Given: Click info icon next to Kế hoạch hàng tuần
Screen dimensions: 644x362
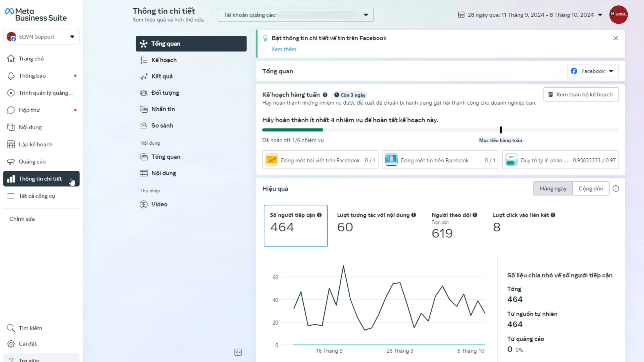Looking at the screenshot, I should pyautogui.click(x=325, y=95).
